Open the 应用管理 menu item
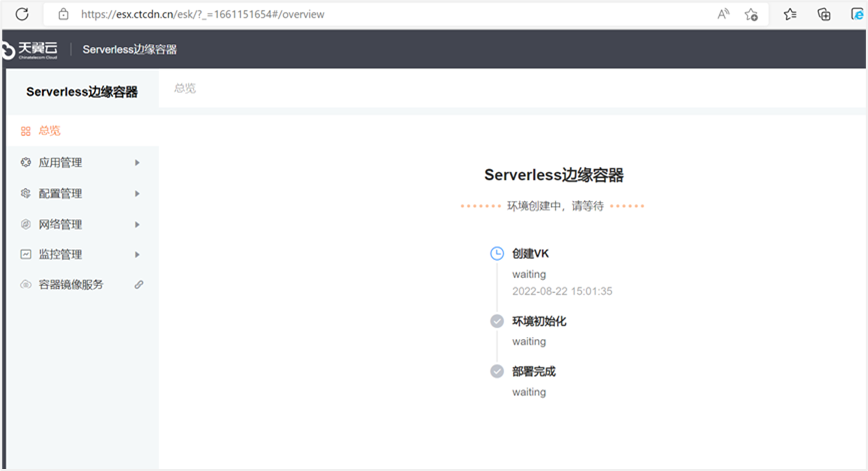This screenshot has width=868, height=471. click(83, 162)
